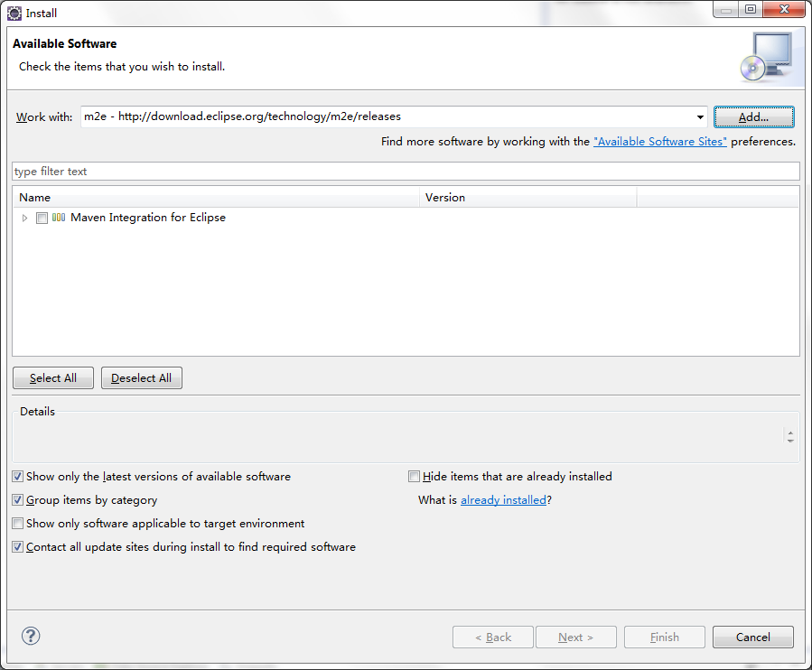The image size is (812, 670).
Task: Minimize the Install dialog window
Action: click(725, 9)
